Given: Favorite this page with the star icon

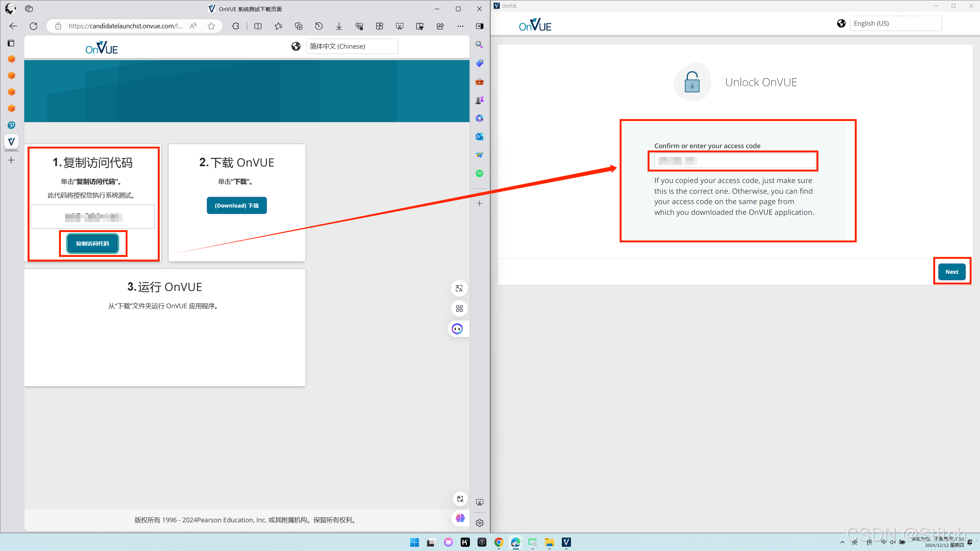Looking at the screenshot, I should pos(211,26).
